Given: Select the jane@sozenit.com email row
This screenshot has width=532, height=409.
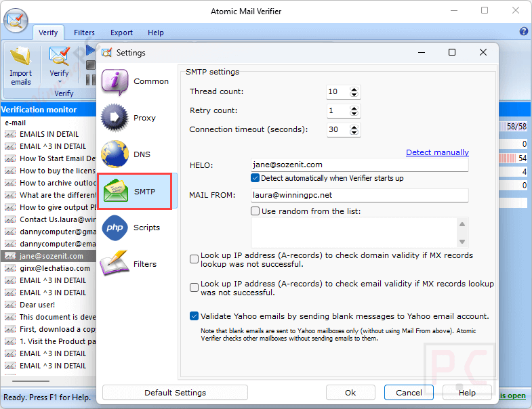Looking at the screenshot, I should (x=49, y=256).
